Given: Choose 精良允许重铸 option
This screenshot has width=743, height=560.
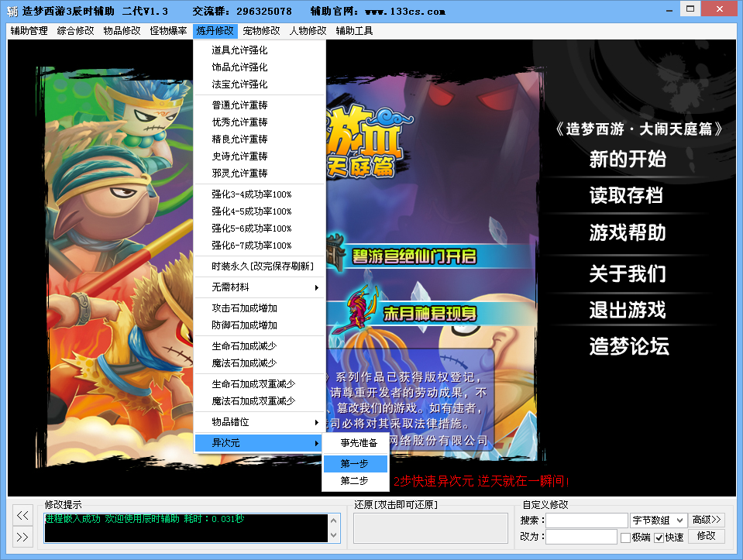Looking at the screenshot, I should tap(260, 139).
